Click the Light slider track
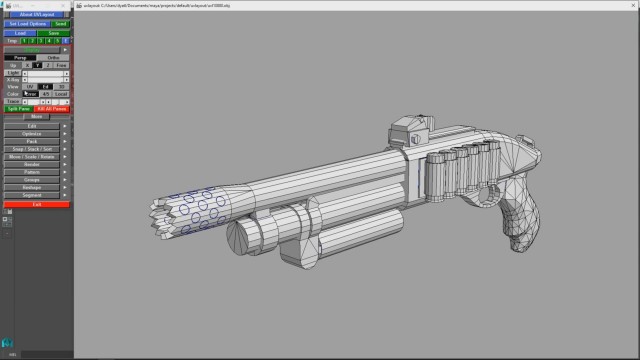Screen dimensions: 640x360 pyautogui.click(x=45, y=73)
